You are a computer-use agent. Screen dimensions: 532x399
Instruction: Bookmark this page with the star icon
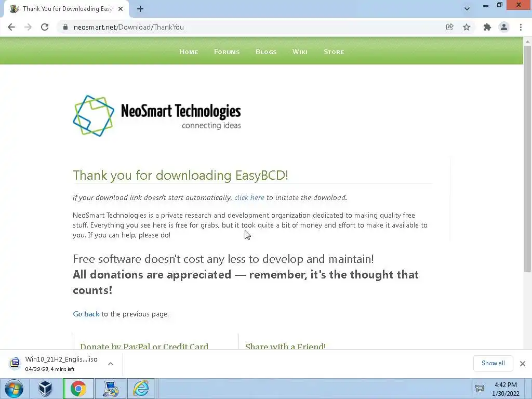[x=467, y=27]
